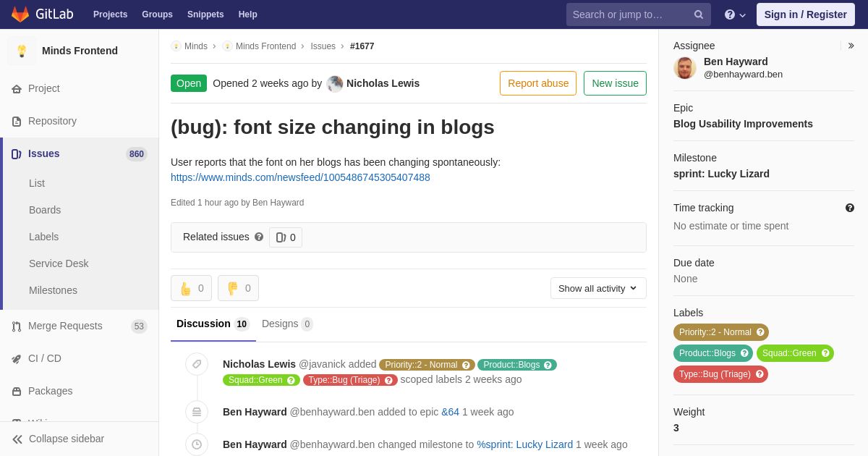Select the Issues sidebar section

(80, 153)
